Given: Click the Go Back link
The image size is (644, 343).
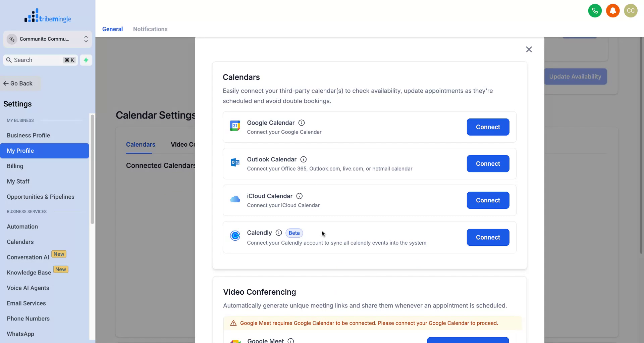Looking at the screenshot, I should tap(17, 83).
